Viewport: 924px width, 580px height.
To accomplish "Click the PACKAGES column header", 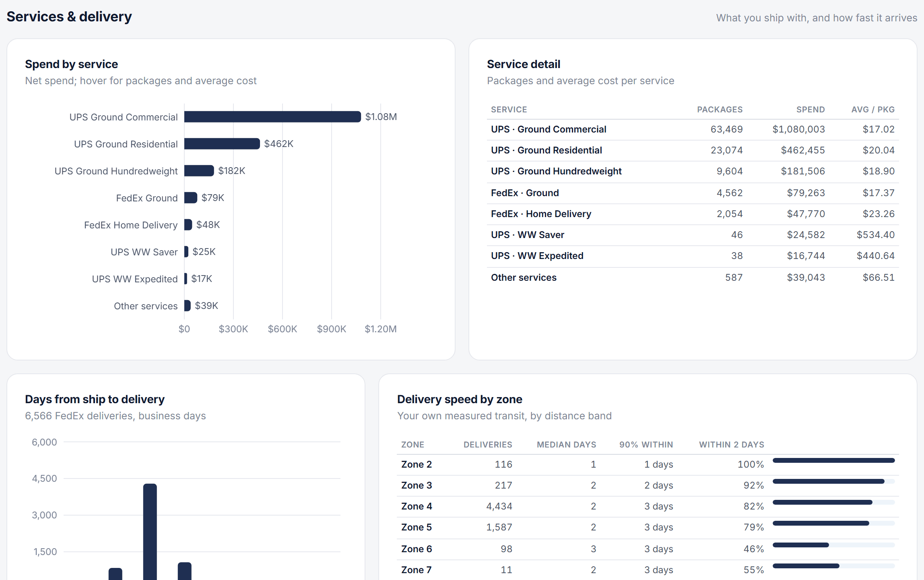I will point(720,110).
